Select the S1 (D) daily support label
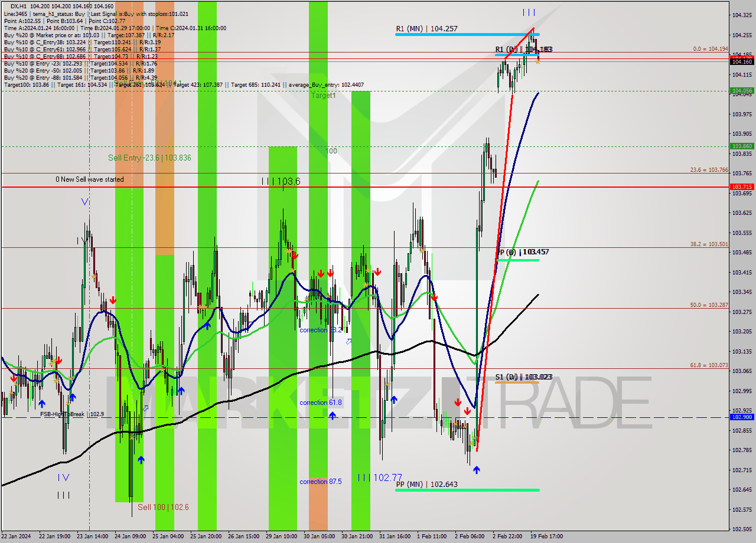 pos(523,377)
